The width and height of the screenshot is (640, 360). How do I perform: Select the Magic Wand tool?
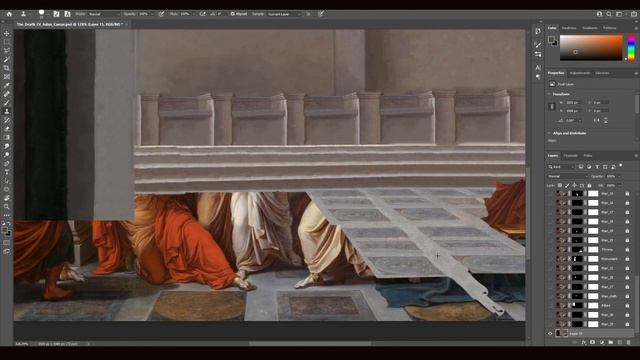7,60
